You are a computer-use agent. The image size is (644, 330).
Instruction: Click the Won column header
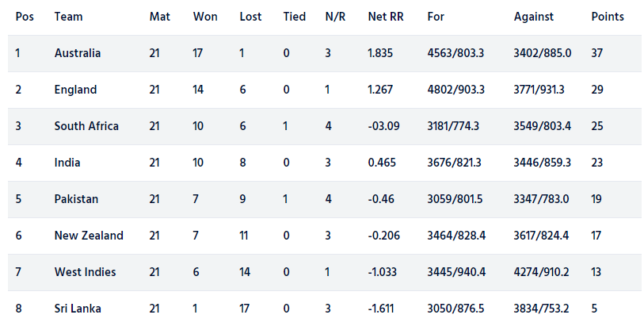205,17
